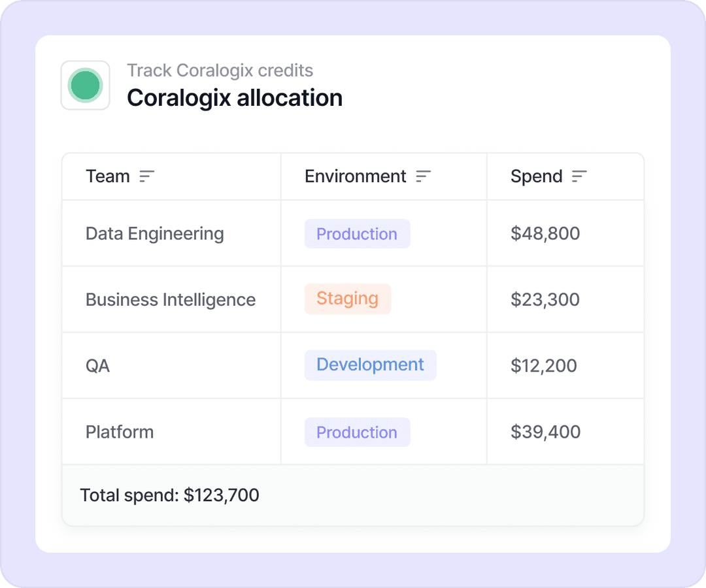Click the Spend column header label
Image resolution: width=706 pixels, height=588 pixels.
click(536, 176)
